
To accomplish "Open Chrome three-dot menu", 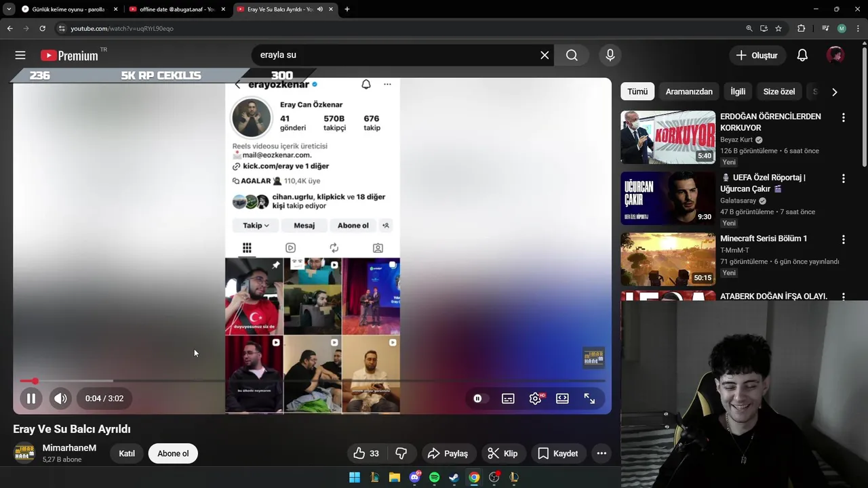I will 859,28.
